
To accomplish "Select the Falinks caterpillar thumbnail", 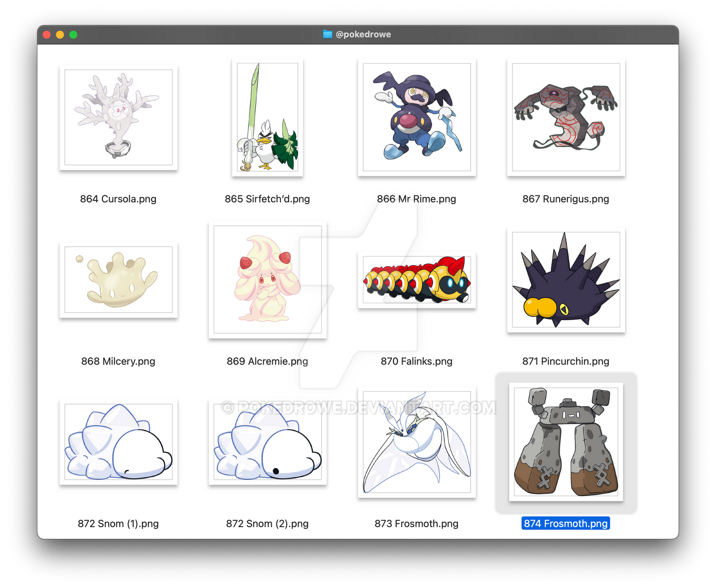I will [417, 279].
